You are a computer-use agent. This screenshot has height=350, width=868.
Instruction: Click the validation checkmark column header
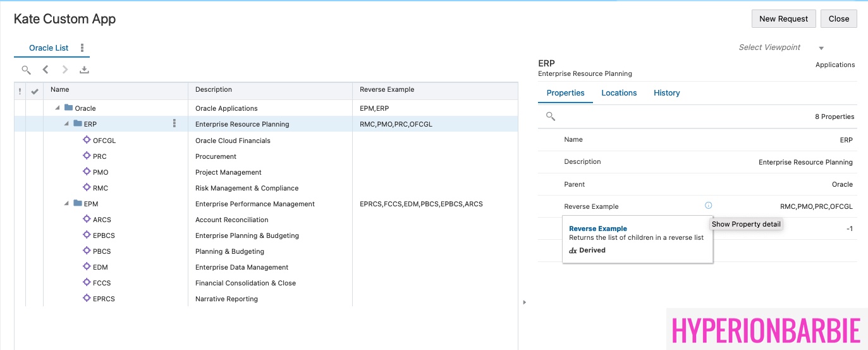tap(35, 91)
